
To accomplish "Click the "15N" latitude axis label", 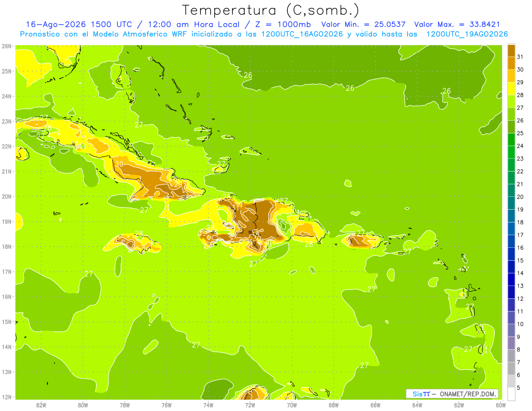I will (x=6, y=322).
